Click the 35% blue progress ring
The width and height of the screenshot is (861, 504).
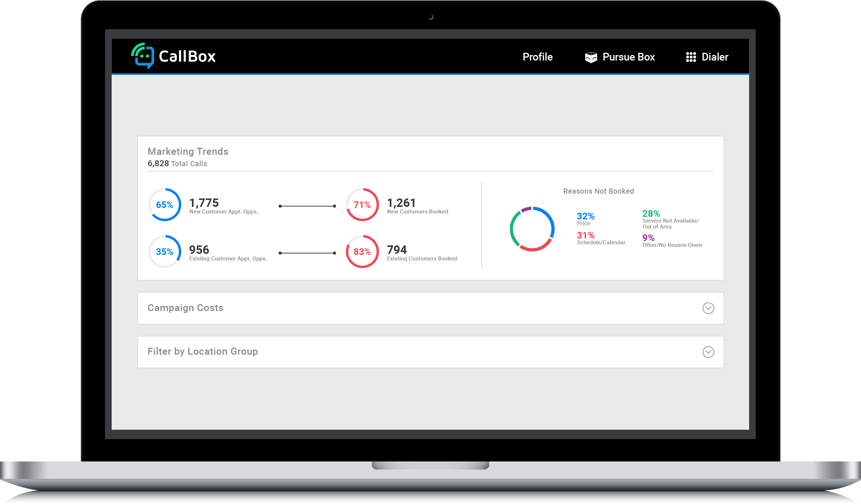165,252
